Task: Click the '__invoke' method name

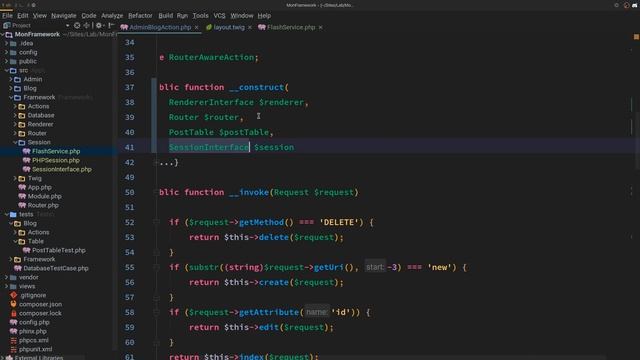Action: pyautogui.click(x=249, y=192)
